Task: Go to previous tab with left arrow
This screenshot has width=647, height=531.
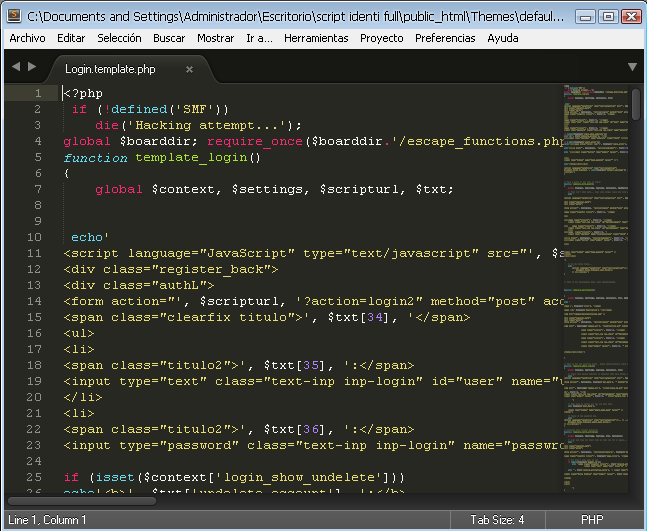Action: (16, 66)
